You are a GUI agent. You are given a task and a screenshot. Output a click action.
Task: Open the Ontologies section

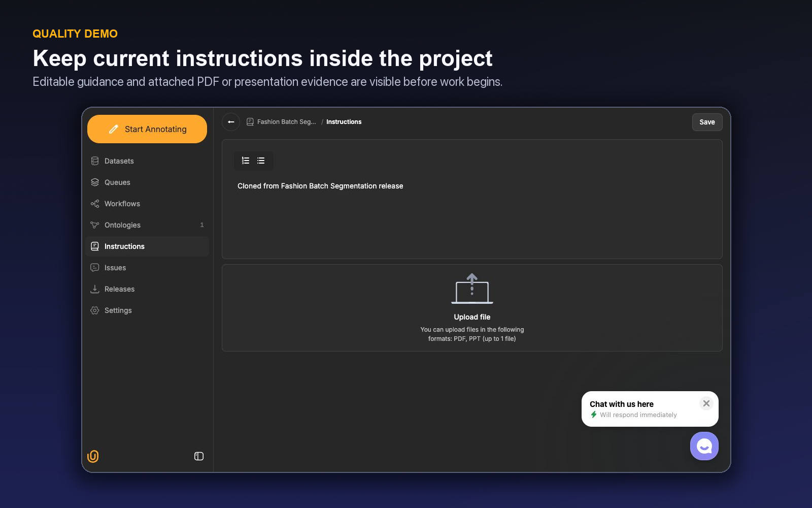click(x=147, y=225)
